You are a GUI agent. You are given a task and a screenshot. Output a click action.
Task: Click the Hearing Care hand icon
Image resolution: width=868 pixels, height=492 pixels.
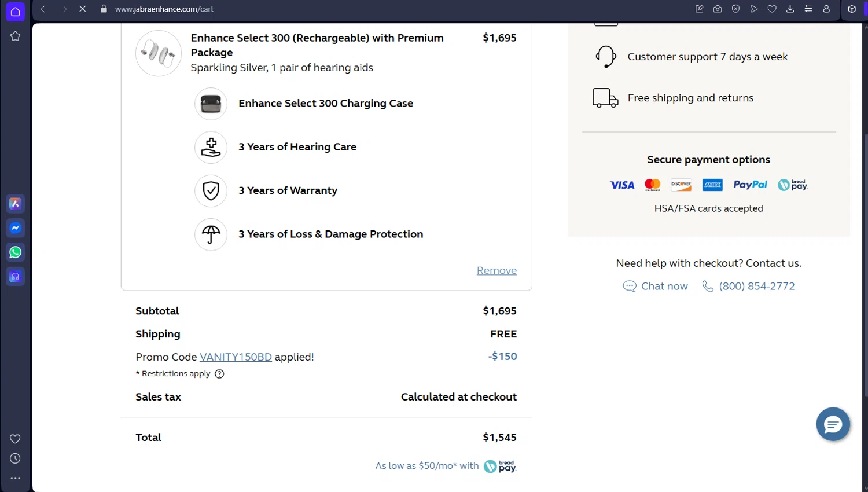click(x=211, y=148)
